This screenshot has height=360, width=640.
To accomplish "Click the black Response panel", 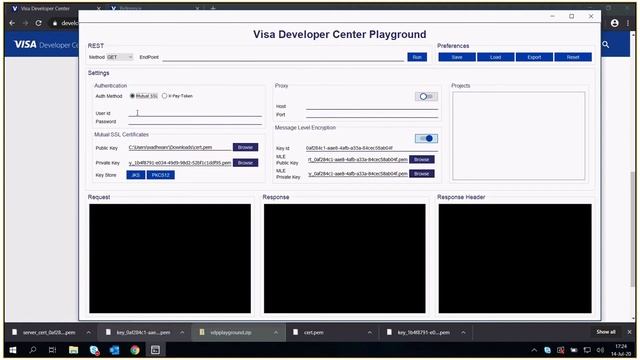I will [x=344, y=258].
